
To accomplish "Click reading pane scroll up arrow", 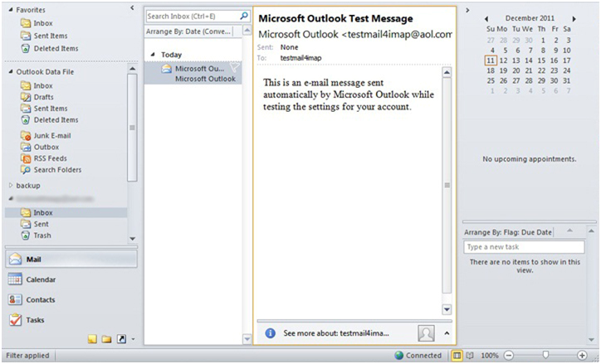I will point(447,72).
